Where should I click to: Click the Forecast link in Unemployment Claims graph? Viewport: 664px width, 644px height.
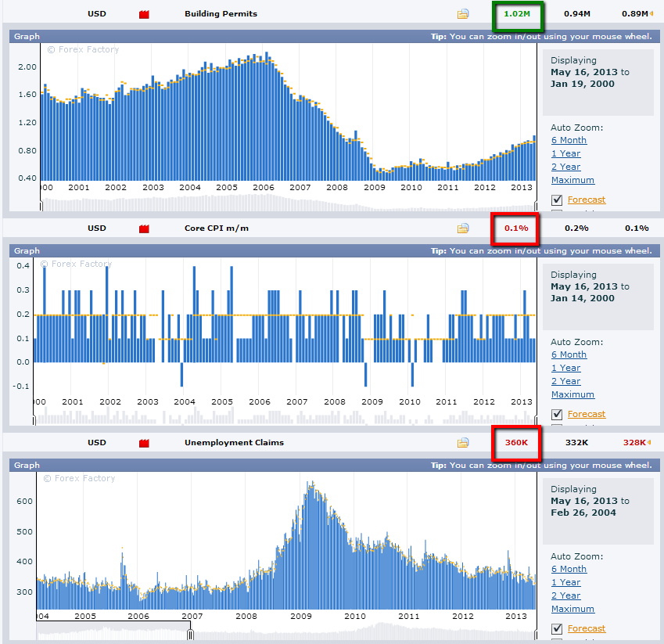point(587,628)
